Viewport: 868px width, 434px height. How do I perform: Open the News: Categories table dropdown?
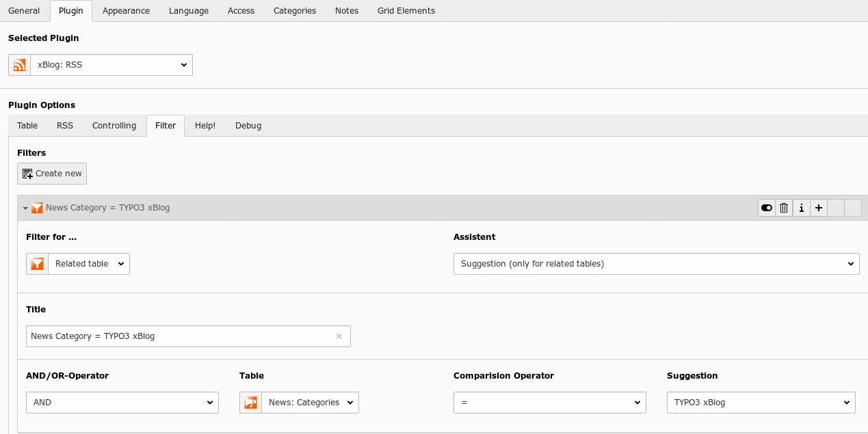pos(310,403)
